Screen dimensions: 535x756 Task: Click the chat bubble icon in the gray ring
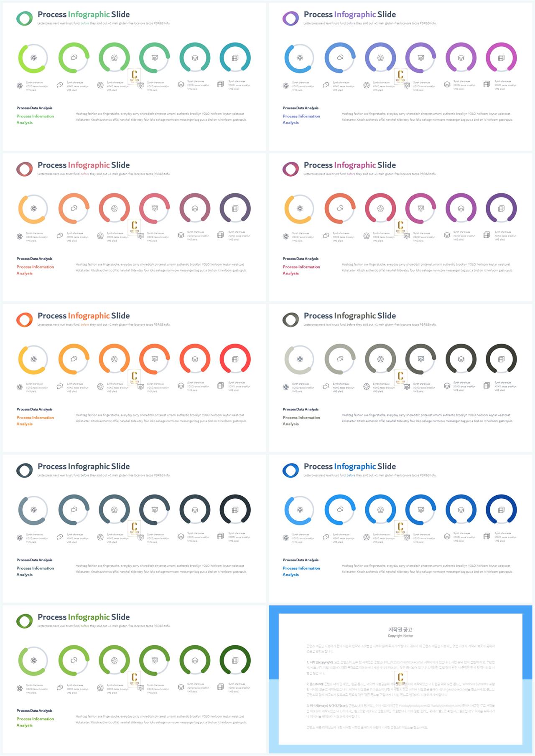click(x=340, y=359)
